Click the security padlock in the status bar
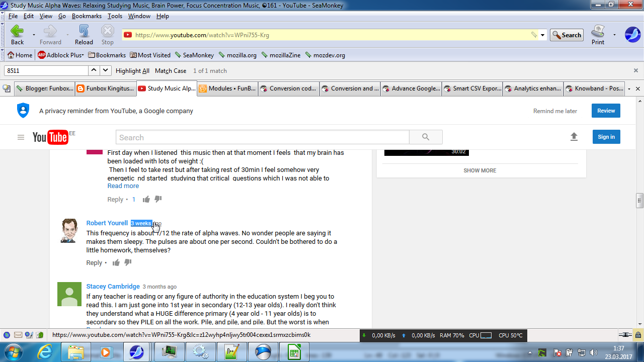This screenshot has width=644, height=362. 638,335
